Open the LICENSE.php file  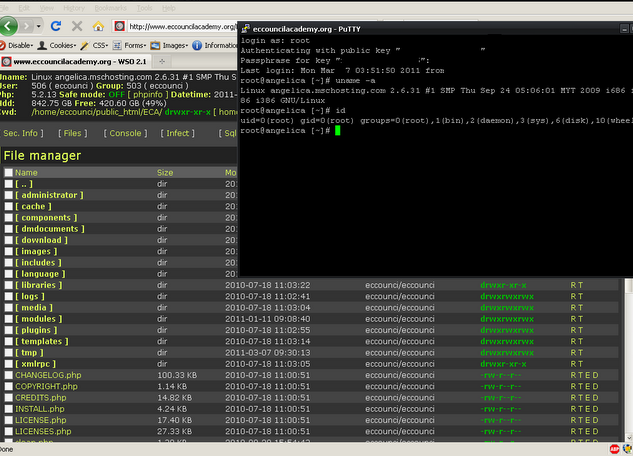(x=41, y=420)
